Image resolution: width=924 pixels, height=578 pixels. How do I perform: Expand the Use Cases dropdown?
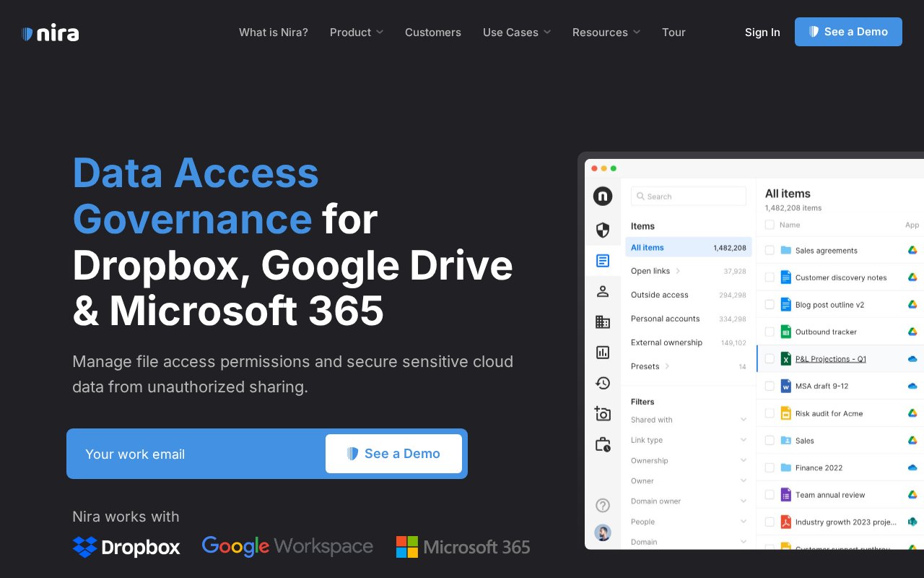tap(517, 33)
